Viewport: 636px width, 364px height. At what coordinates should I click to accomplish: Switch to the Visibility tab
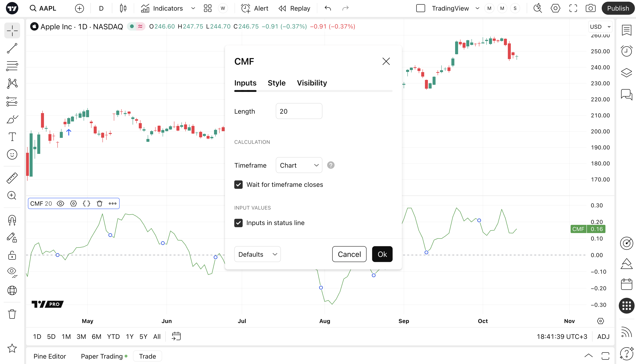(x=312, y=83)
